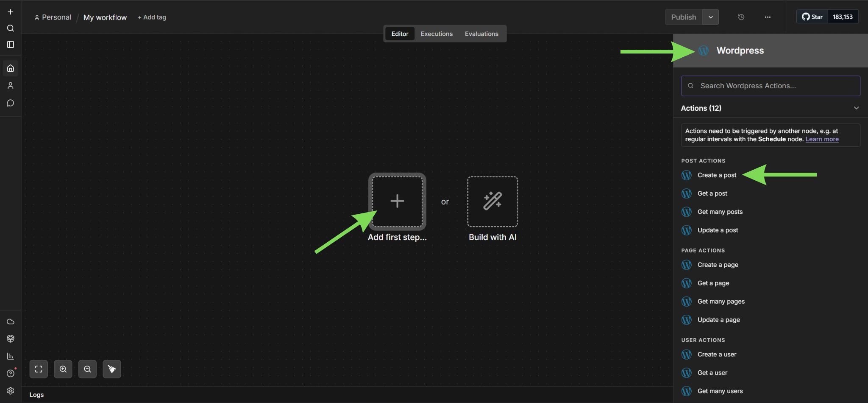
Task: Click the Publish button
Action: (683, 17)
